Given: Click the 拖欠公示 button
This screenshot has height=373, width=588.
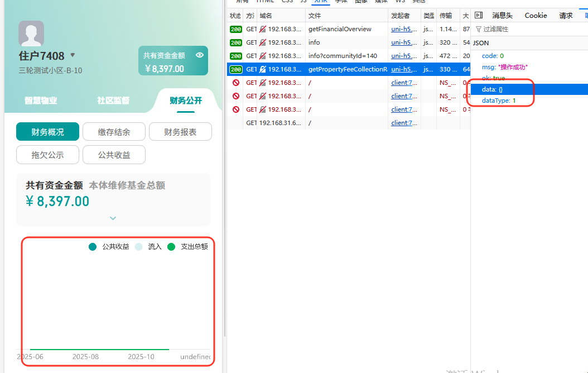Looking at the screenshot, I should pos(47,155).
